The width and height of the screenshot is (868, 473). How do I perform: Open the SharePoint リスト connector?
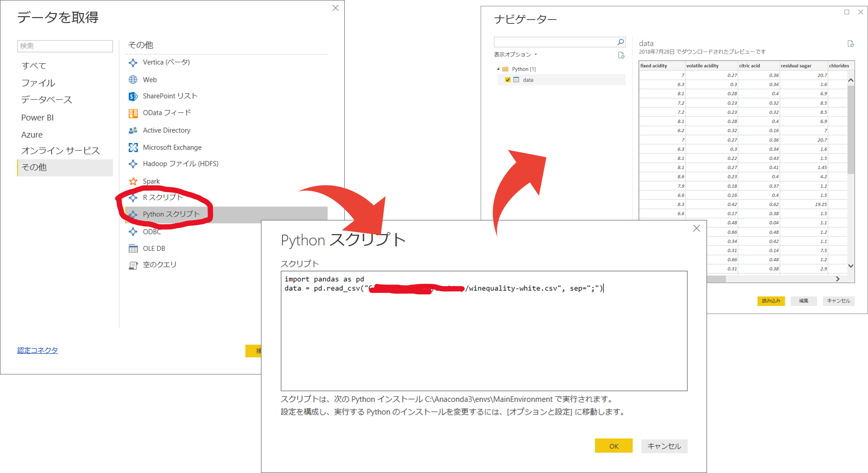[x=169, y=96]
